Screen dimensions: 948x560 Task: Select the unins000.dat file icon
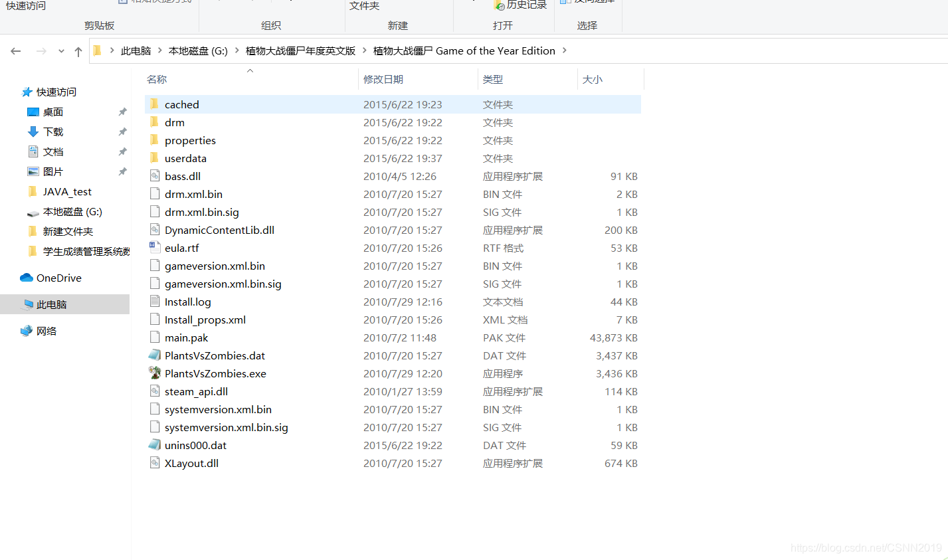(154, 445)
